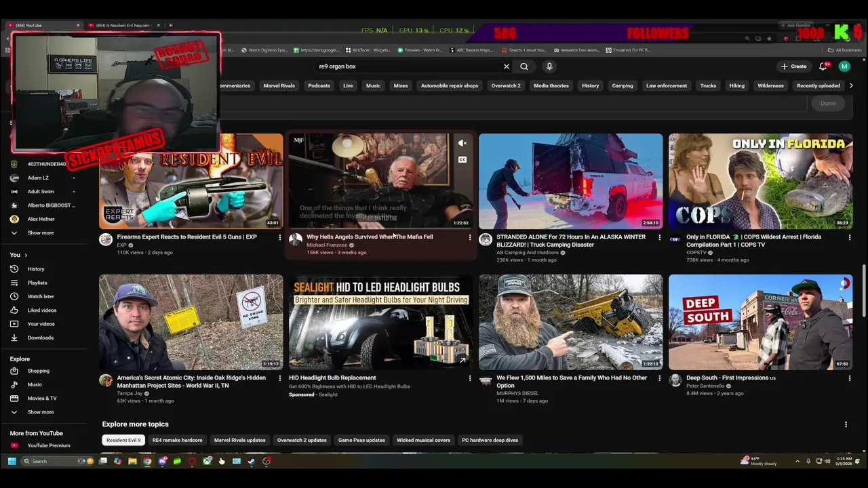Open Downloads in the sidebar
The image size is (868, 488).
coord(40,338)
